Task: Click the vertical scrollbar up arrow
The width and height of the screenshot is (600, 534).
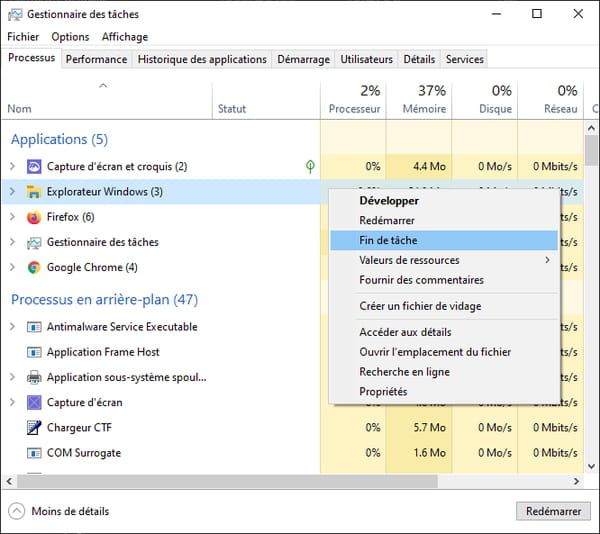Action: point(591,128)
